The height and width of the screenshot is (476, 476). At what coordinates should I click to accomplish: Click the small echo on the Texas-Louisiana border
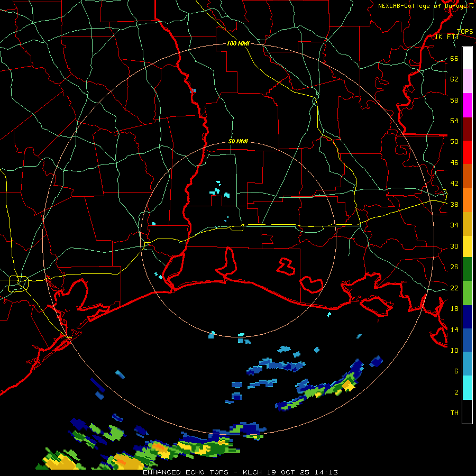[x=193, y=90]
